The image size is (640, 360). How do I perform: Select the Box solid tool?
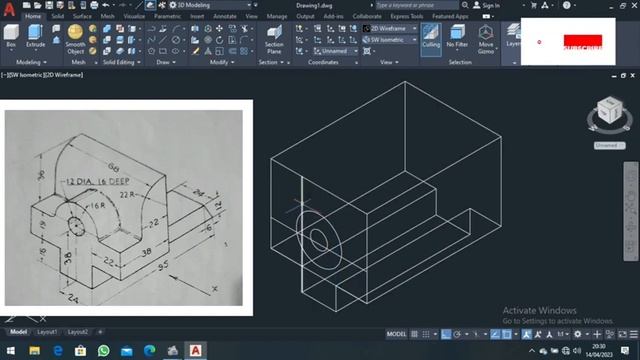tap(11, 37)
